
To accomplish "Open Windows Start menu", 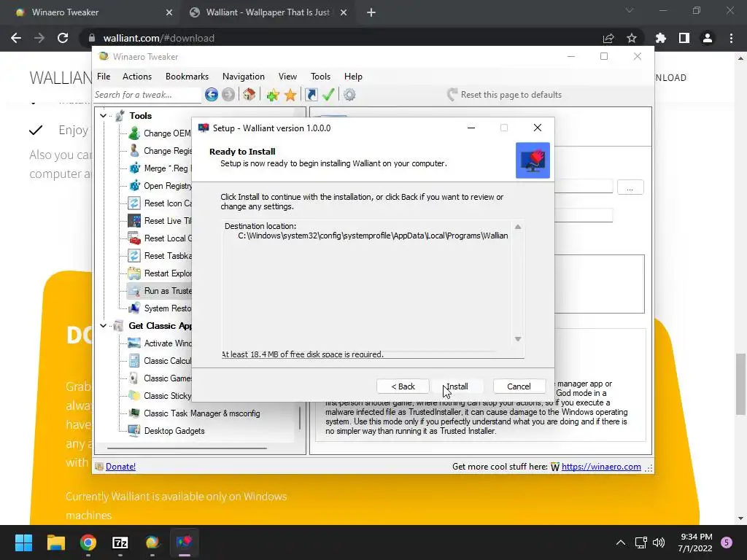I will (x=23, y=542).
